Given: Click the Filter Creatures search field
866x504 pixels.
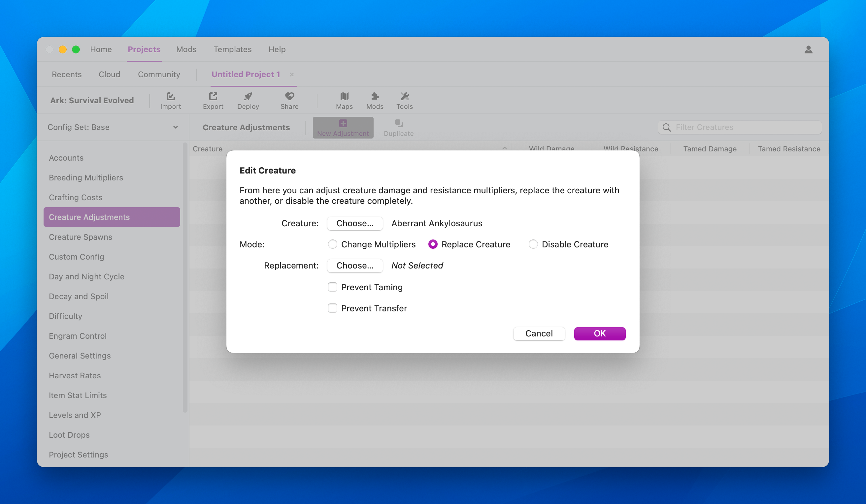Looking at the screenshot, I should point(740,127).
